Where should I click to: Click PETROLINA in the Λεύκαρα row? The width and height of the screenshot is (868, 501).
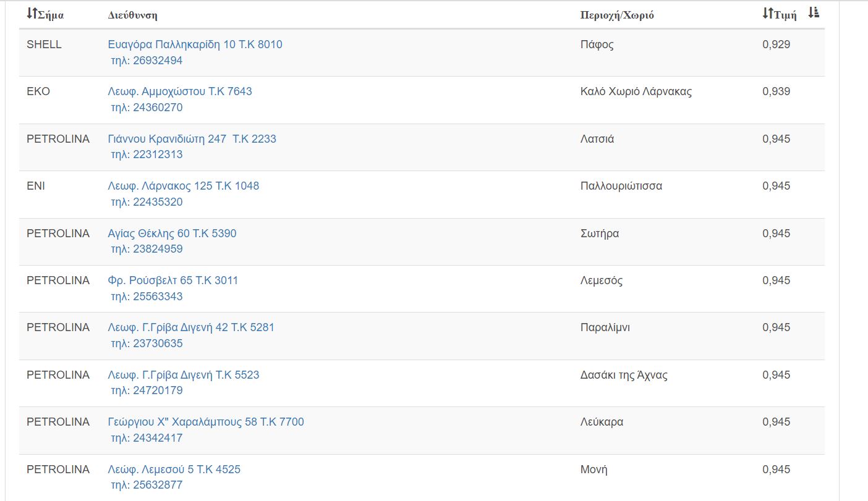pos(58,422)
